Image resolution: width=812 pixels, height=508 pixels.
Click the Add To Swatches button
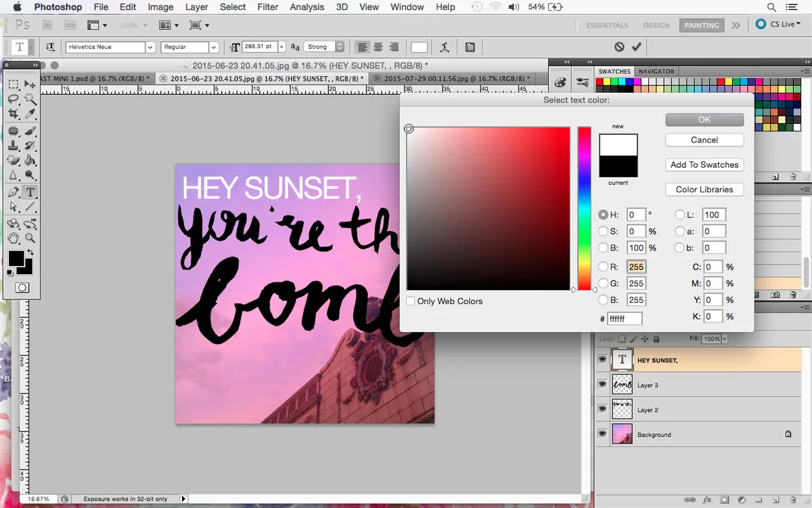point(704,165)
